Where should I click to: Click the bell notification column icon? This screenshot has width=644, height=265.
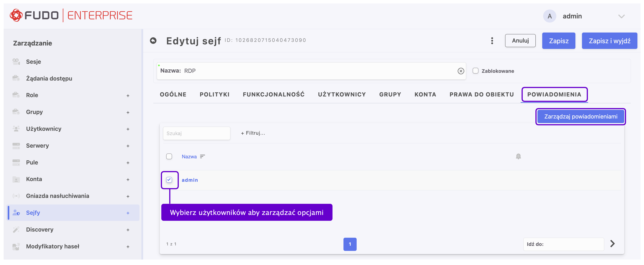coord(518,156)
